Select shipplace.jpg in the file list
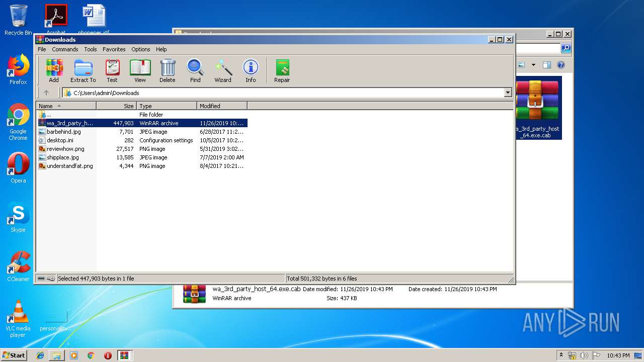Image resolution: width=644 pixels, height=362 pixels. 142,157
